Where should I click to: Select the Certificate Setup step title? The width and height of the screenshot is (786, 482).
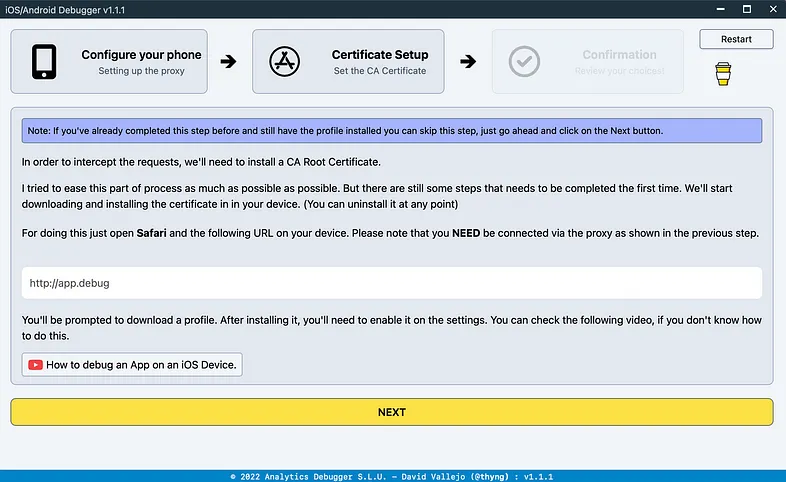click(379, 55)
